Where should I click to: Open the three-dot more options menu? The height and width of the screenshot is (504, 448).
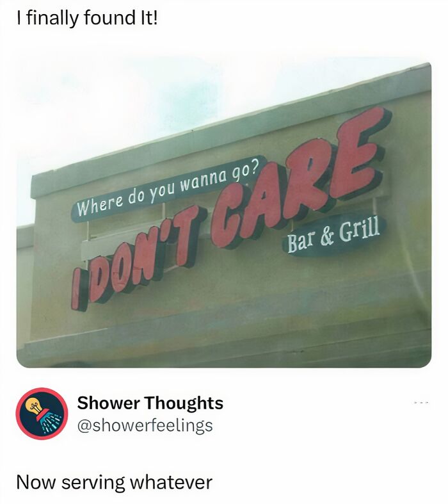[421, 402]
